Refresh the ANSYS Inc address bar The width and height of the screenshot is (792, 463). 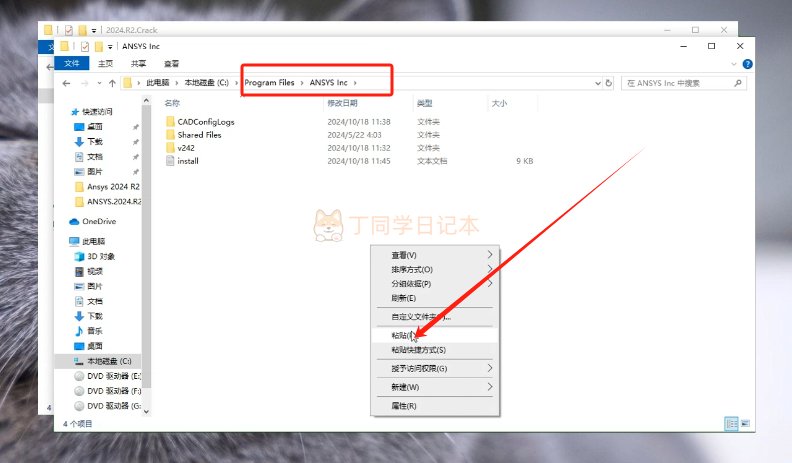[x=609, y=83]
